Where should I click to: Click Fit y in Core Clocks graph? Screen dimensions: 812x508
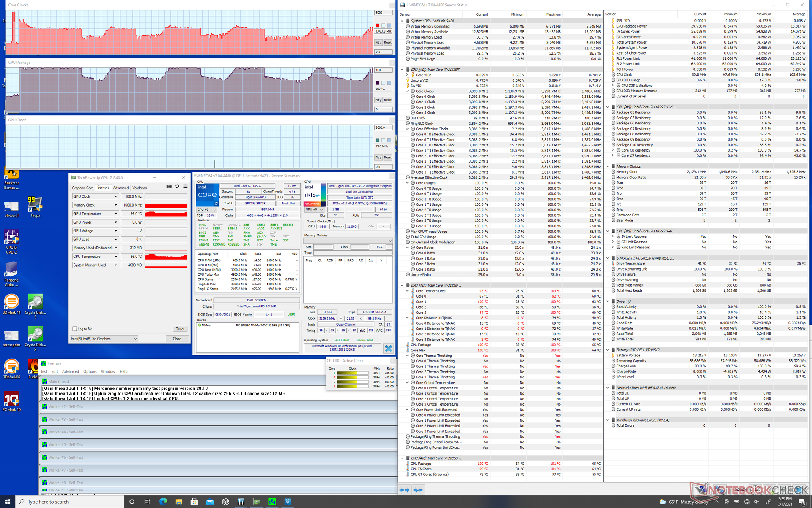click(379, 42)
